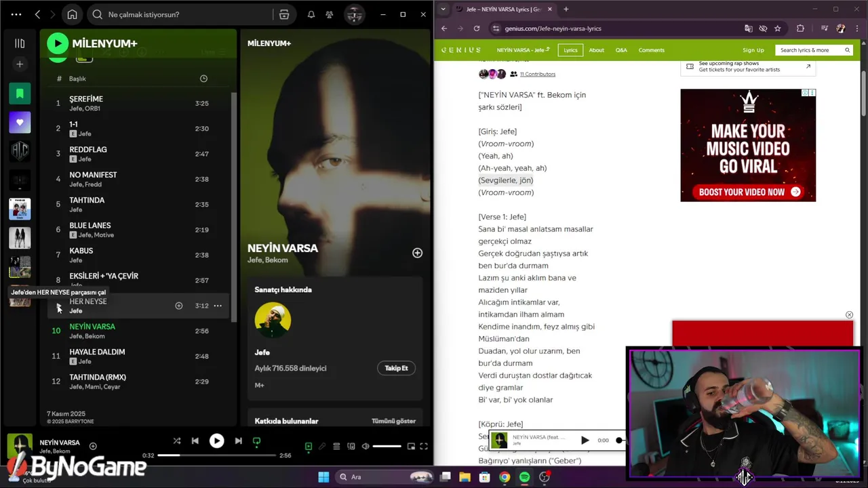
Task: Open Chrome tab search dropdown
Action: (x=443, y=9)
